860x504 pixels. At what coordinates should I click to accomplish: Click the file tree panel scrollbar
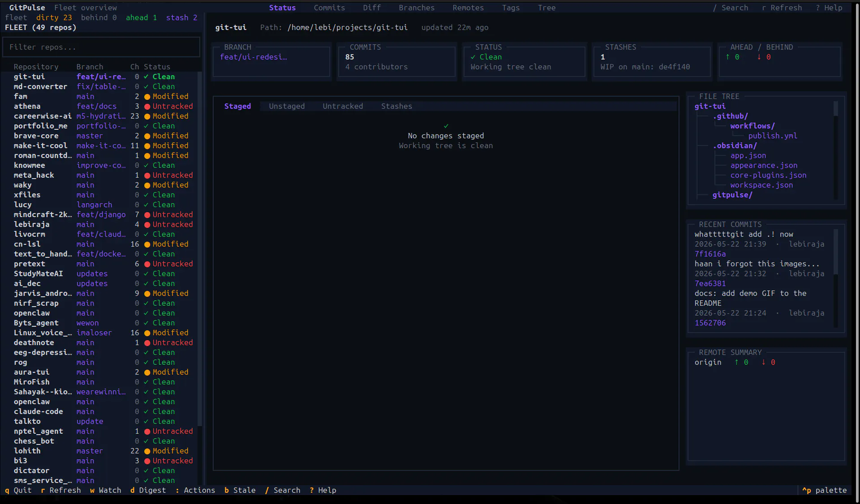(835, 150)
